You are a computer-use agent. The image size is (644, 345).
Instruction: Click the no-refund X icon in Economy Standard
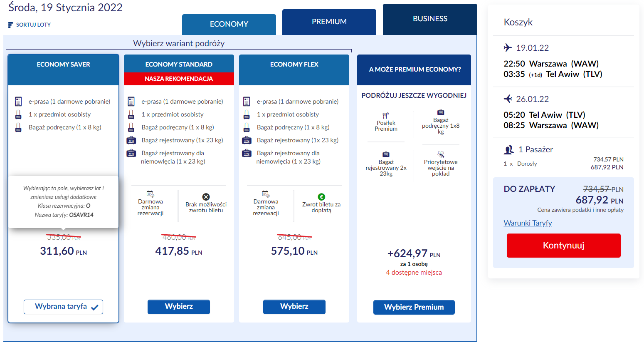[206, 197]
